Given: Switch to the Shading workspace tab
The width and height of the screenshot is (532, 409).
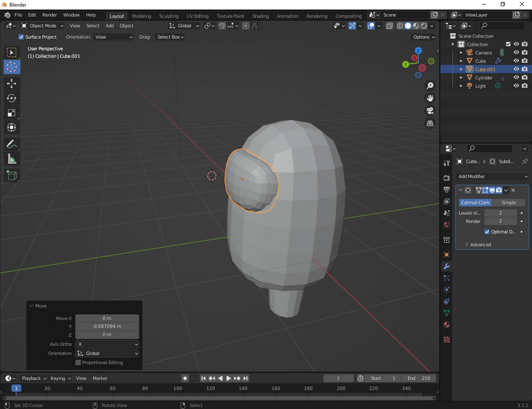Looking at the screenshot, I should click(x=260, y=16).
